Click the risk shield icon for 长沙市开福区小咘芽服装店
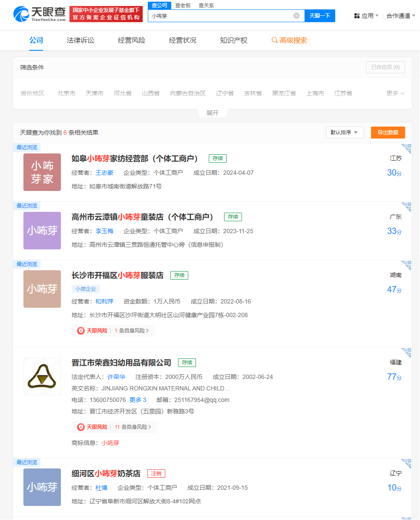Screen dimensions: 420x520 click(x=81, y=331)
